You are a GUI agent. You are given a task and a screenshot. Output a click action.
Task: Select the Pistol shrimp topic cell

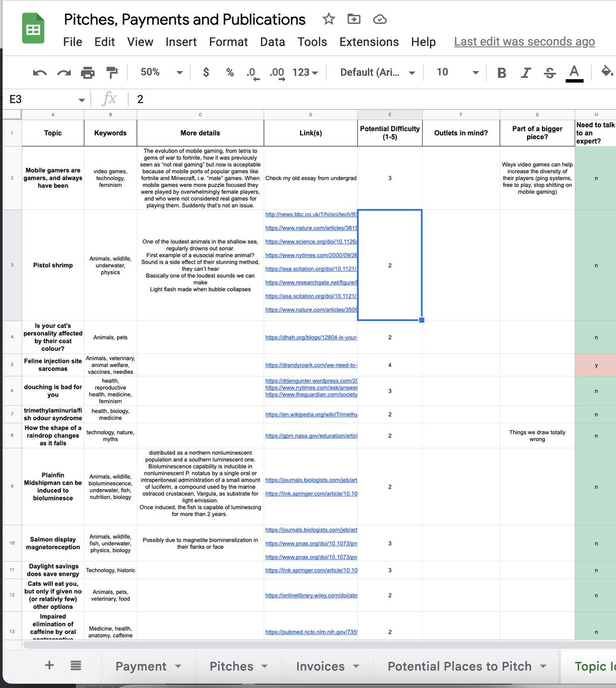point(53,265)
